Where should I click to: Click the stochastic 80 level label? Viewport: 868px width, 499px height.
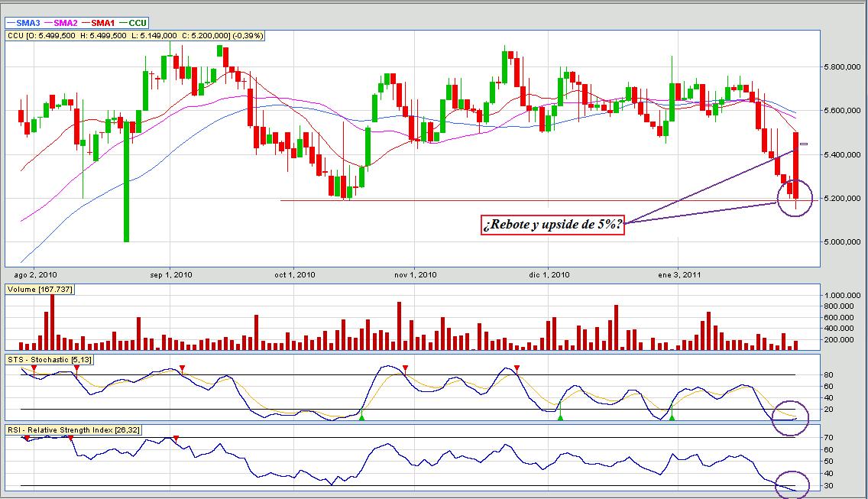[x=829, y=375]
